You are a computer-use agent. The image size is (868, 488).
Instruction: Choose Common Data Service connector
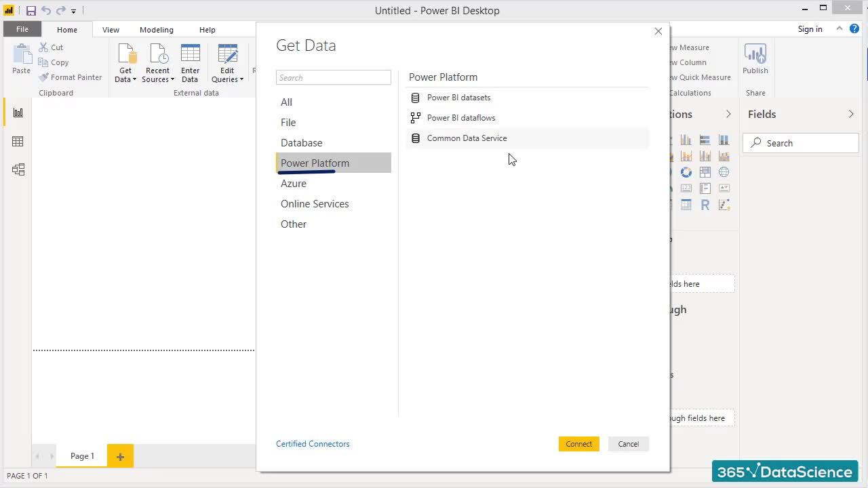tap(528, 138)
